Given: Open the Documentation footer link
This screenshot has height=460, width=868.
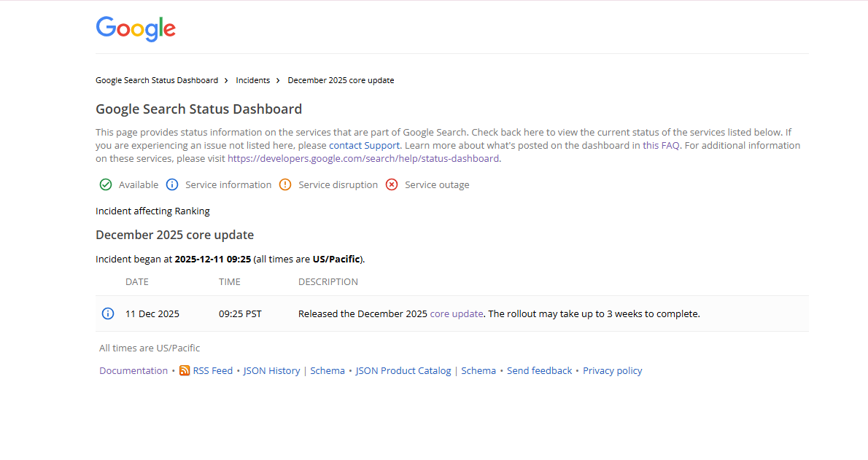Looking at the screenshot, I should [x=133, y=370].
